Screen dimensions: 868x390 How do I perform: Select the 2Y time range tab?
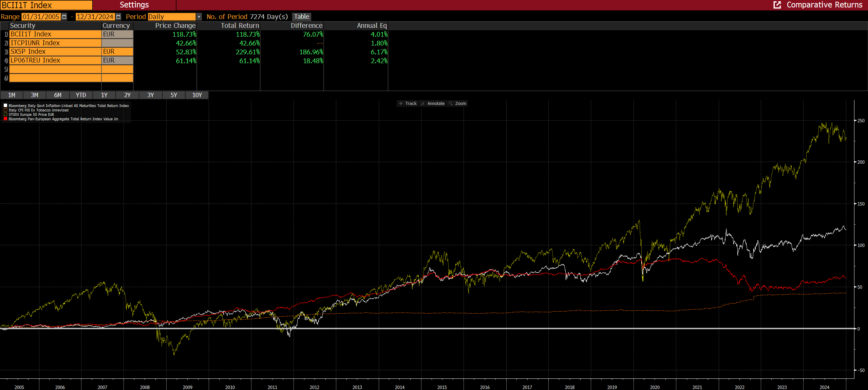[x=128, y=95]
